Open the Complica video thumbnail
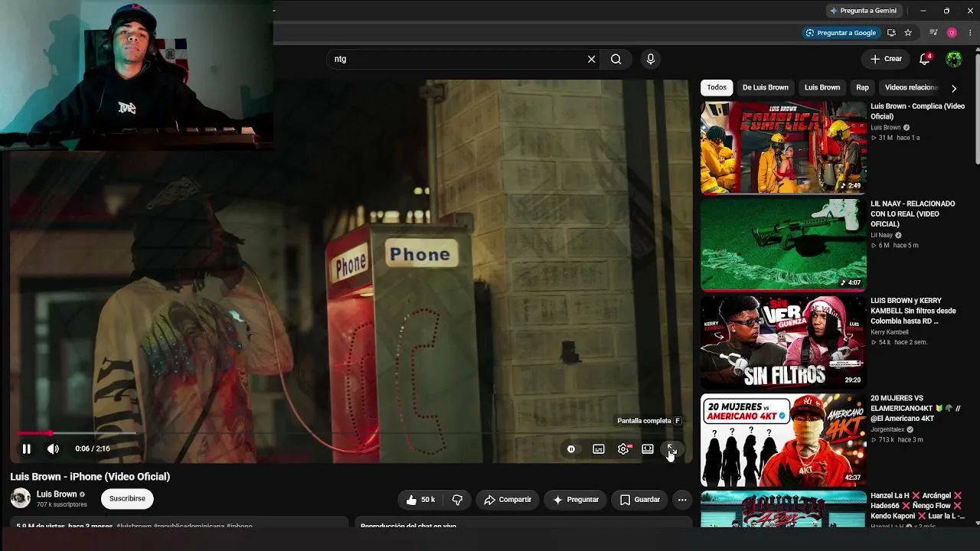980x551 pixels. pyautogui.click(x=783, y=147)
